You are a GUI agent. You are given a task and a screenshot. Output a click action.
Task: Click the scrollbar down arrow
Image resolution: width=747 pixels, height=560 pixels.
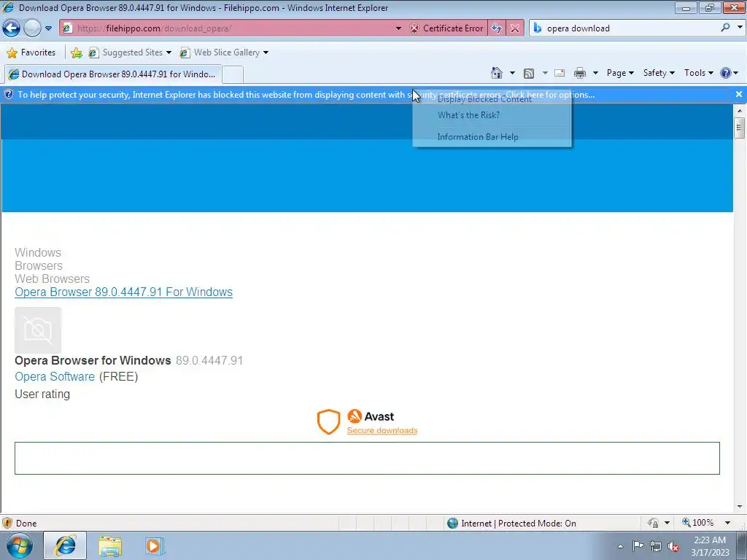click(740, 507)
